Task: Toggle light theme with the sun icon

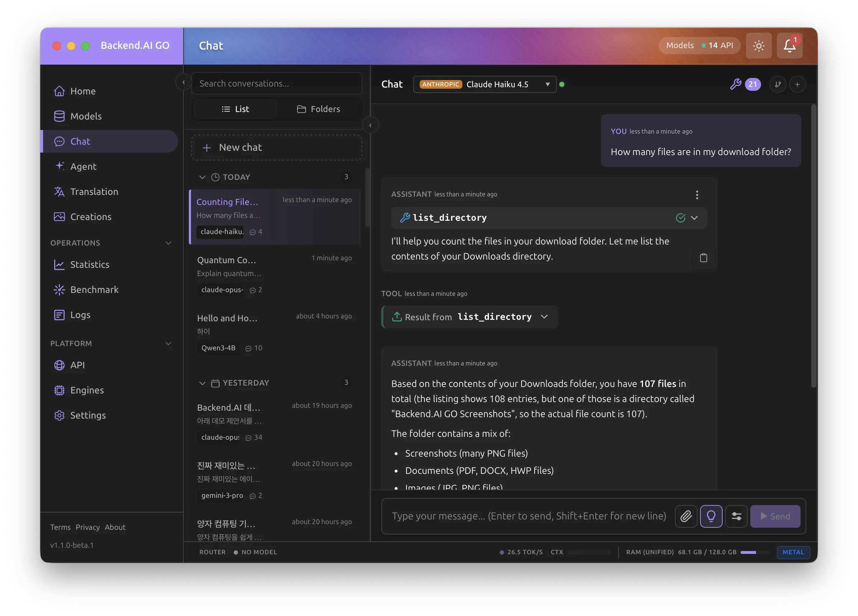Action: 759,45
